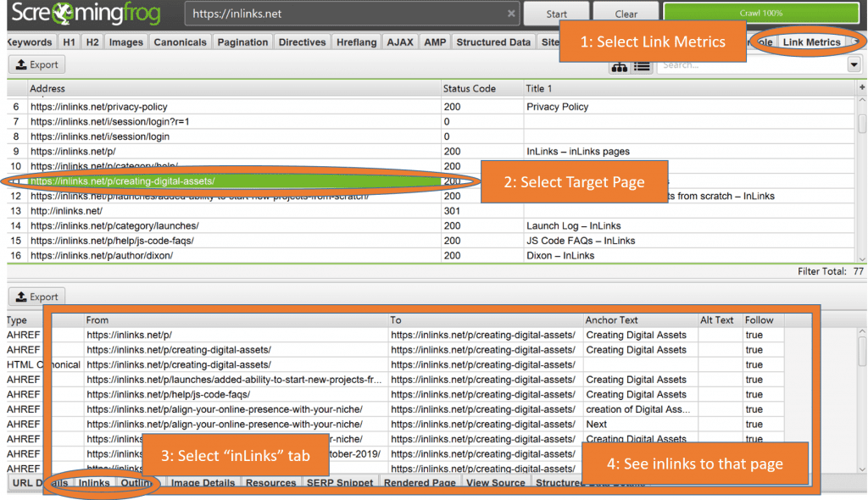This screenshot has height=500, width=868.
Task: Focus the Search filter box
Action: pos(752,64)
